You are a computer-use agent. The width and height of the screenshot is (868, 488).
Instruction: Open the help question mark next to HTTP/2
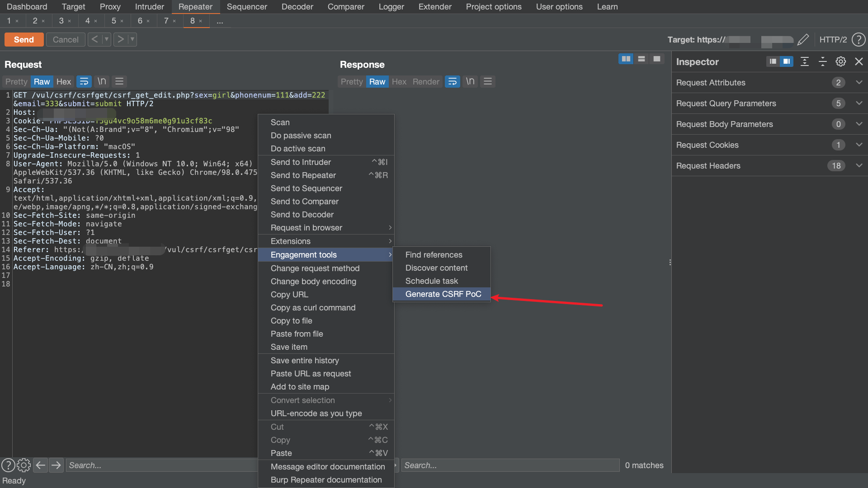pos(859,40)
